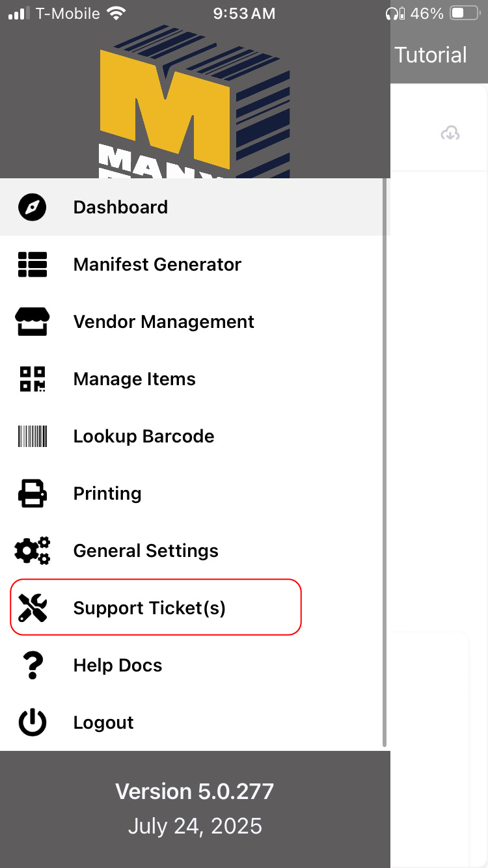Viewport: 488px width, 868px height.
Task: Open Lookup Barcode from side menu
Action: click(x=144, y=437)
